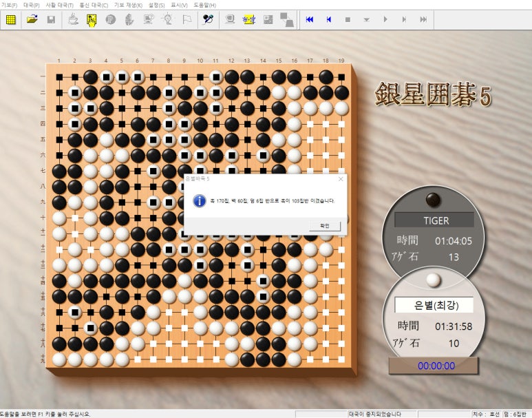The height and width of the screenshot is (418, 532).
Task: Click white's captured stones count 10
Action: pos(454,344)
